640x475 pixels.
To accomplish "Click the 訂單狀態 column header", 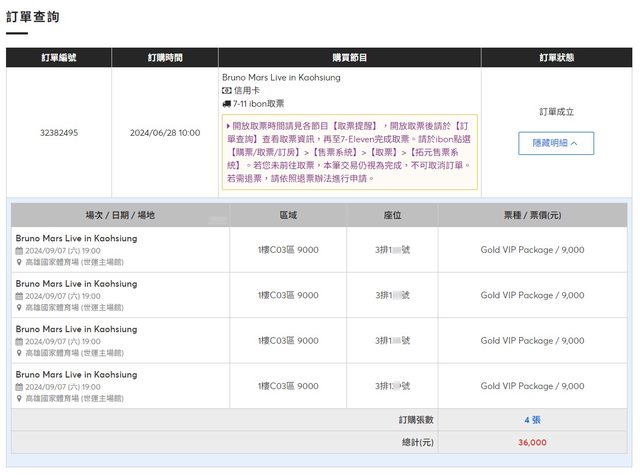I will (556, 57).
